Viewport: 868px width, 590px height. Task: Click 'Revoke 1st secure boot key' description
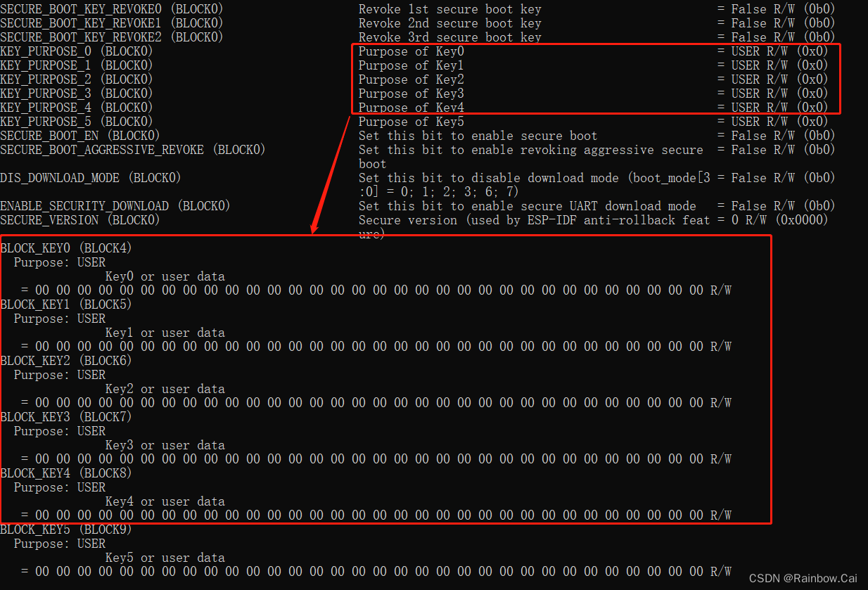[x=450, y=9]
